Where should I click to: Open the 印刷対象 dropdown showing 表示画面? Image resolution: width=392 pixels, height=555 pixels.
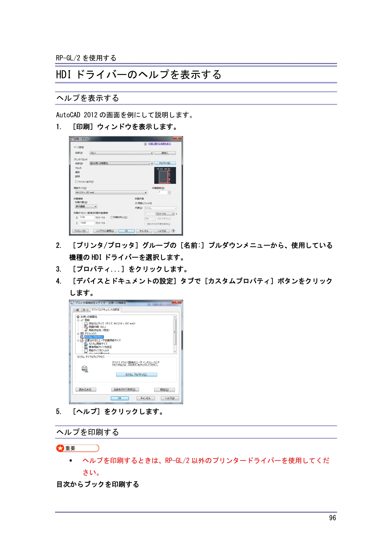click(x=86, y=207)
